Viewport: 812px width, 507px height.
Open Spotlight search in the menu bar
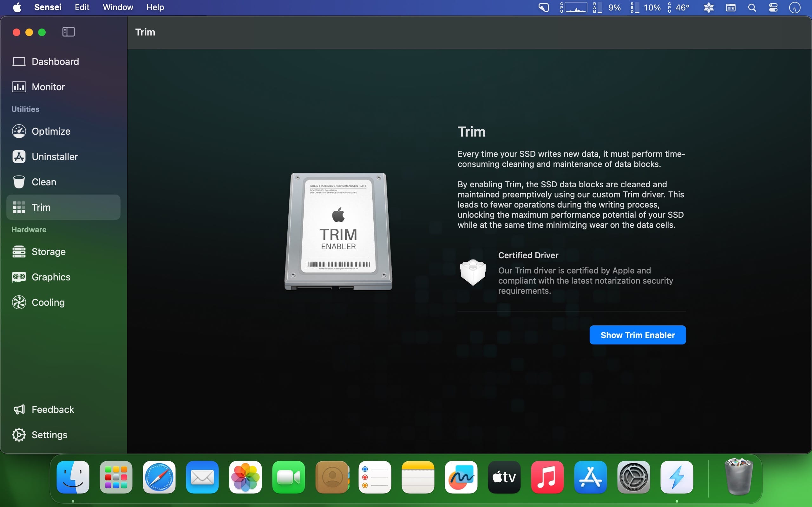coord(752,7)
